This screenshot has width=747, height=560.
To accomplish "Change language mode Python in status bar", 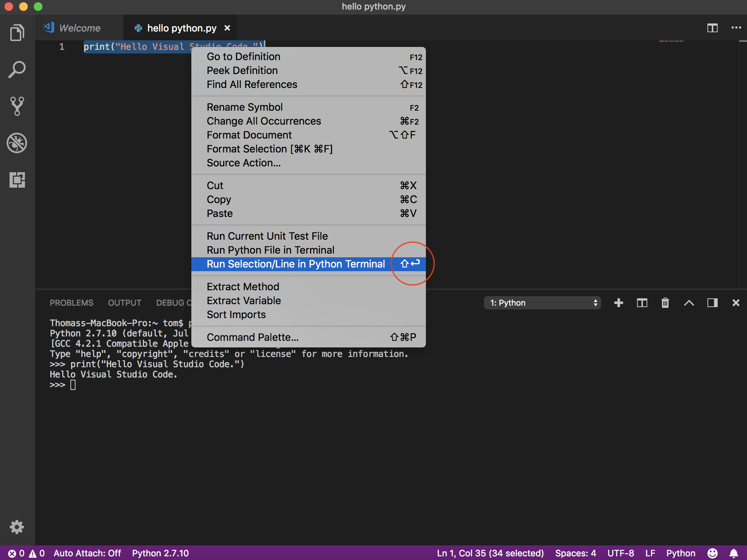I will click(x=681, y=553).
